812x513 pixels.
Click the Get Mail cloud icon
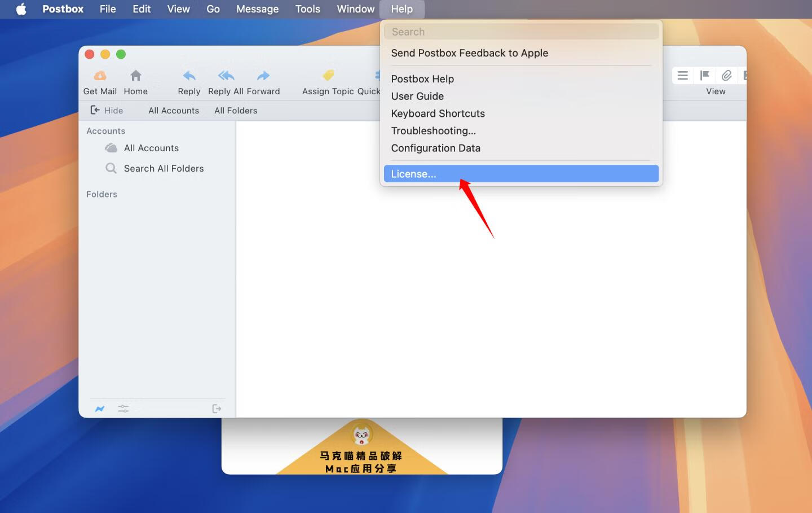click(x=100, y=76)
